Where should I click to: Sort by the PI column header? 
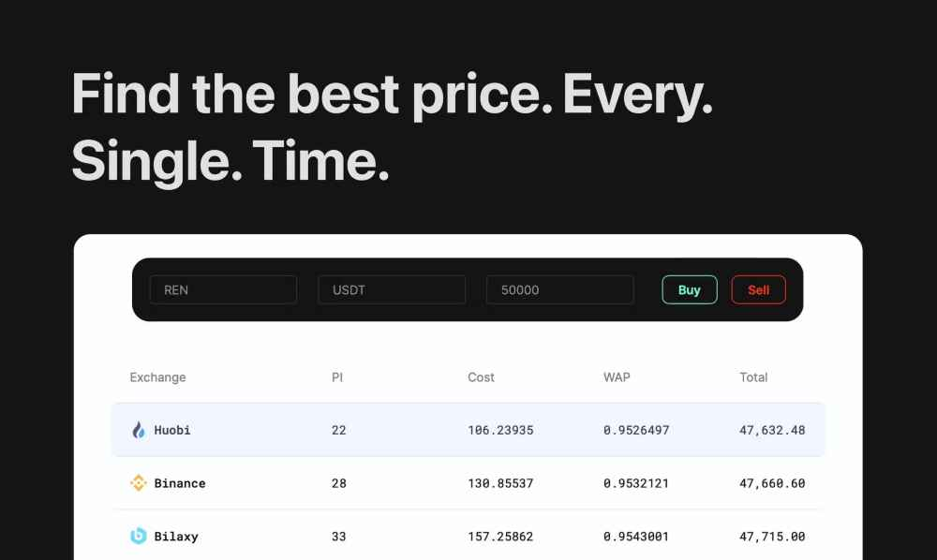pyautogui.click(x=337, y=377)
